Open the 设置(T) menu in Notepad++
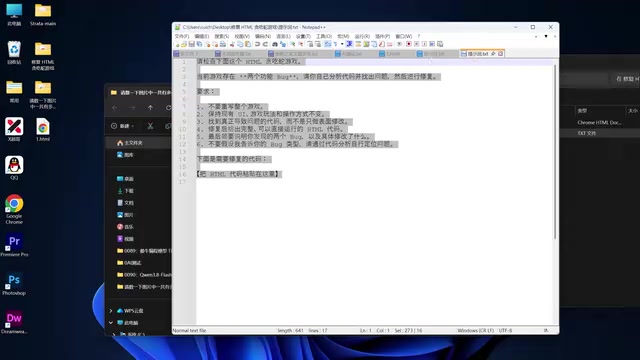640x360 pixels. coord(303,36)
